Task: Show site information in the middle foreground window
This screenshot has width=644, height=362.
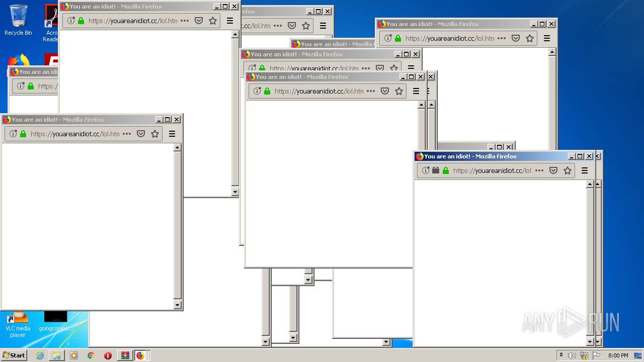Action: click(257, 91)
